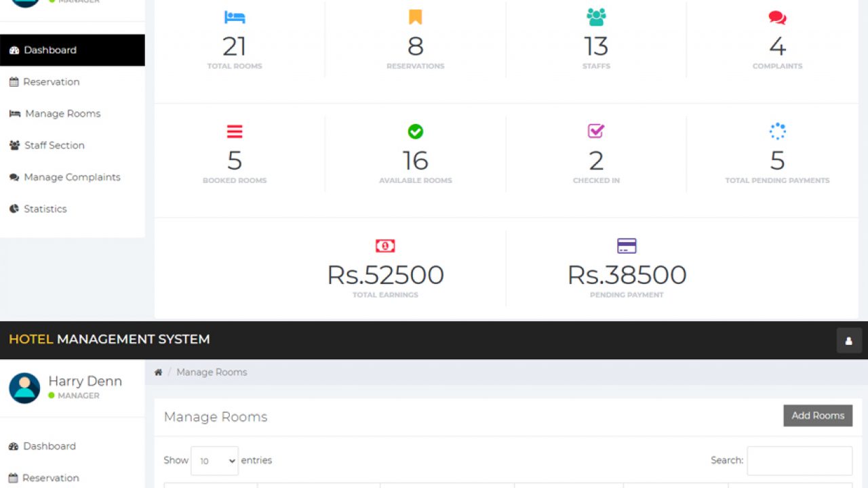This screenshot has height=488, width=868.
Task: Click the Checked In checkbox icon
Action: coord(596,131)
